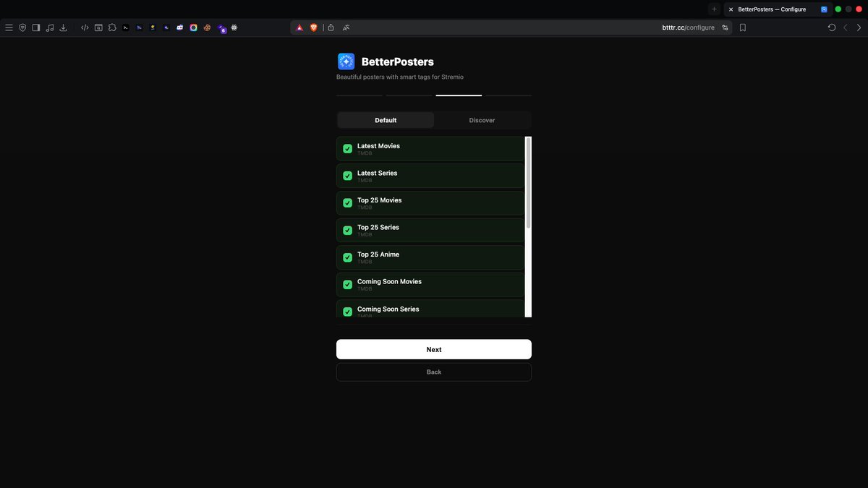Click the btttr.cc/configure address field
Screen dimensions: 868x488
pyautogui.click(x=688, y=27)
